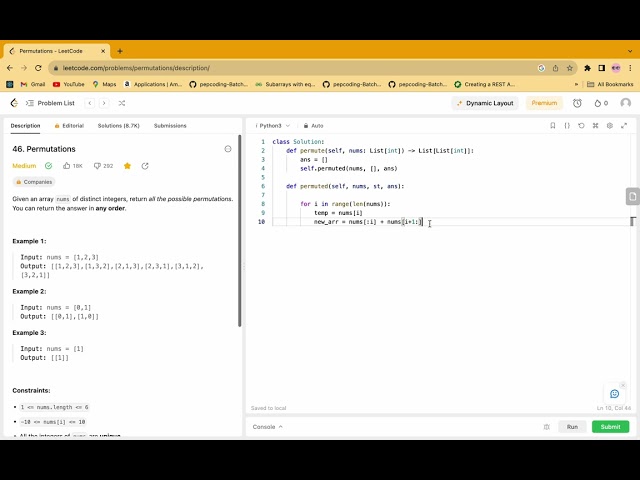Expand editor to fullscreen icon

pyautogui.click(x=624, y=126)
